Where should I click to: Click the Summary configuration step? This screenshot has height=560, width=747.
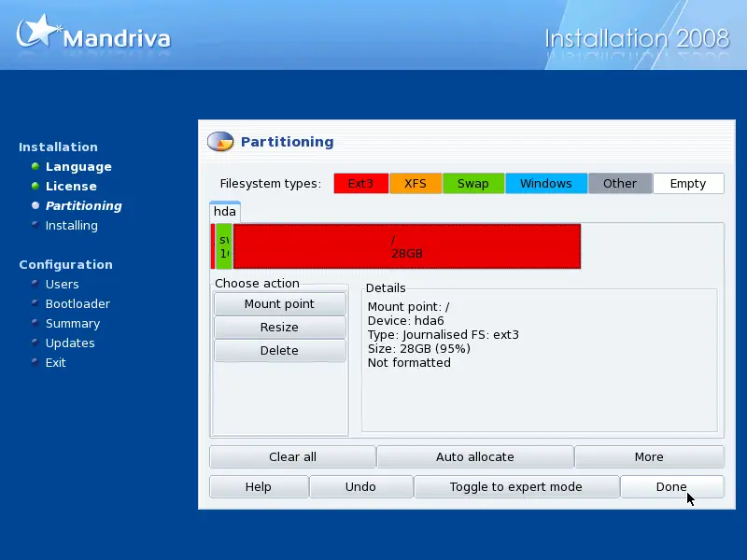[x=73, y=323]
